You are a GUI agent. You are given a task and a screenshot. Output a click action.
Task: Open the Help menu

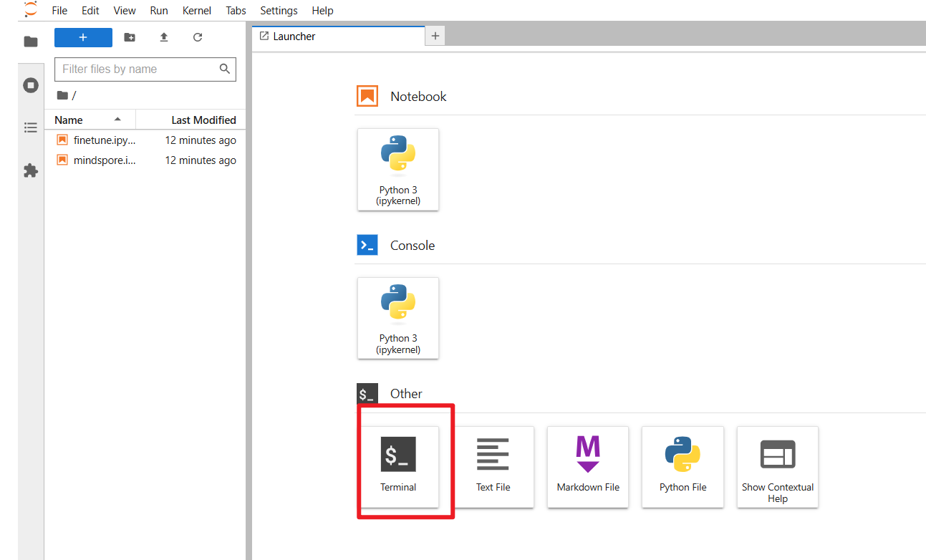click(322, 11)
